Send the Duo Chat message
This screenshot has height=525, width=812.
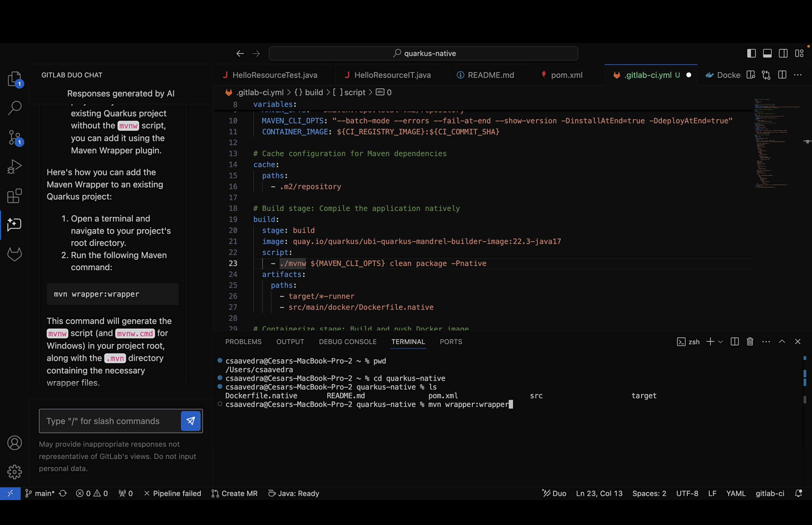pyautogui.click(x=191, y=421)
